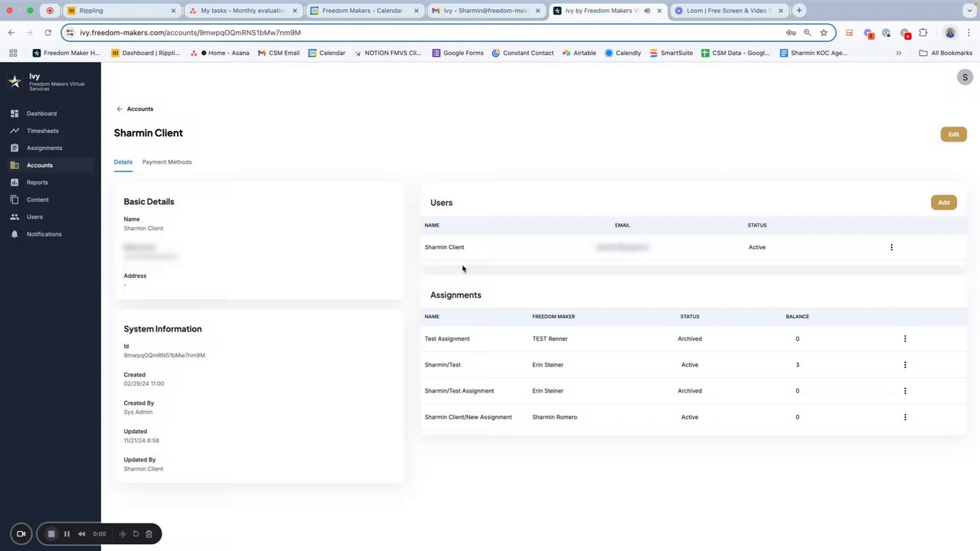Click the Loom drag-handle grid icon
The height and width of the screenshot is (551, 980).
[x=122, y=534]
